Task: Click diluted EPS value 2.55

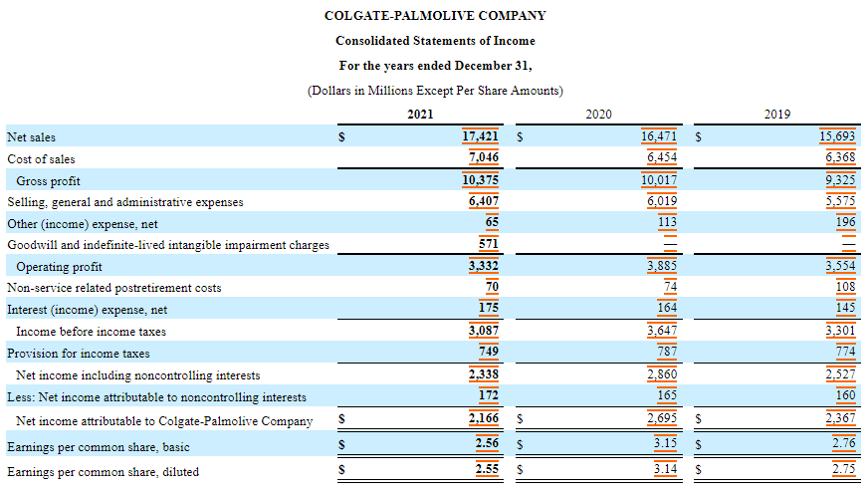Action: click(x=487, y=469)
